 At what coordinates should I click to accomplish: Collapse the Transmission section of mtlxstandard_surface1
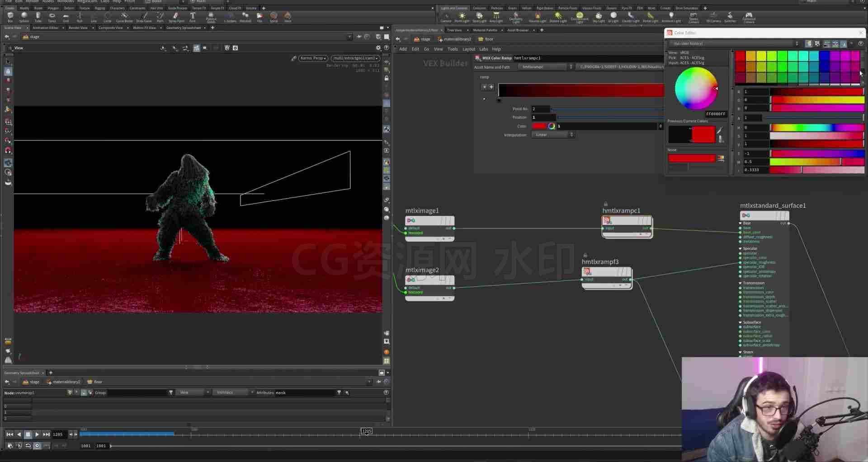click(x=740, y=283)
